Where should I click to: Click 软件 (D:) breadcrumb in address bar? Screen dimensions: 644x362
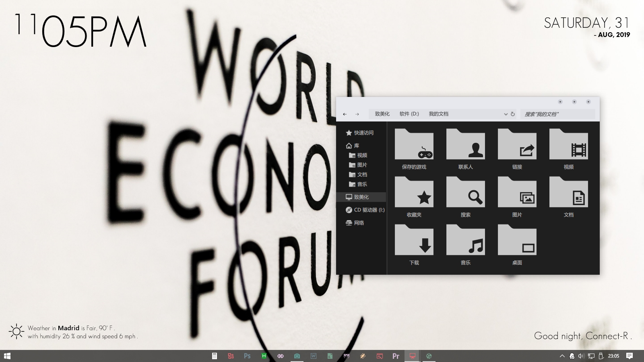409,114
